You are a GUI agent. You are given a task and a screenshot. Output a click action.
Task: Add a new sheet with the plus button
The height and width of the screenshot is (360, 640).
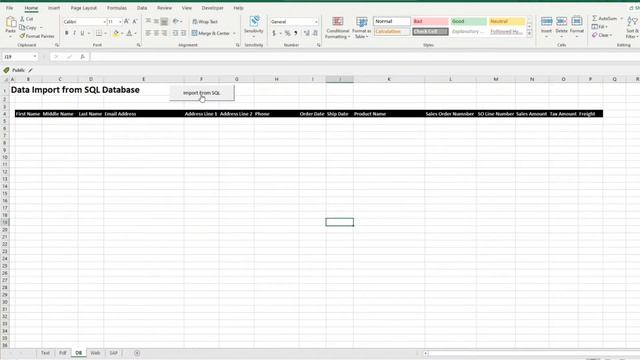coord(137,353)
